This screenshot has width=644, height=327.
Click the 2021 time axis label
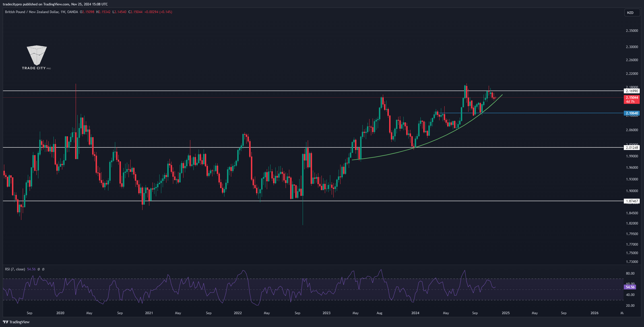tap(149, 313)
